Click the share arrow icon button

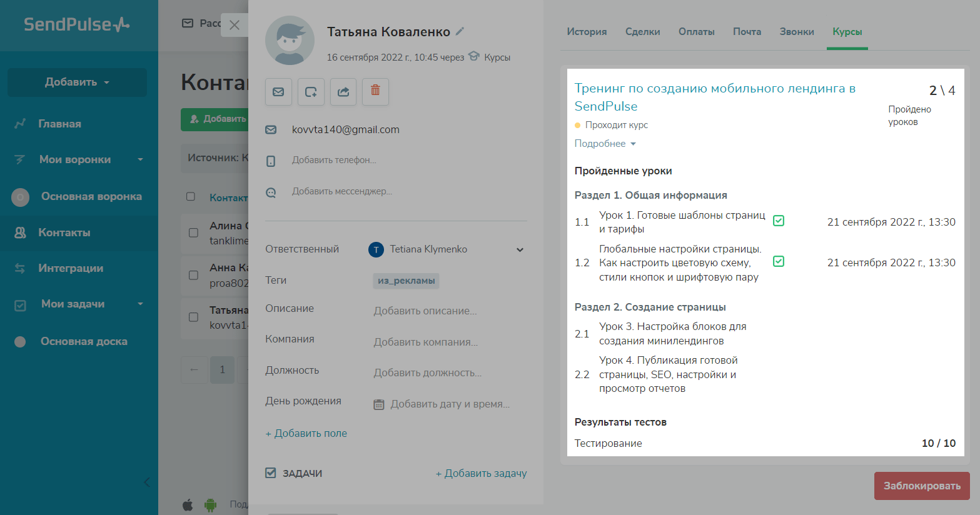click(343, 92)
